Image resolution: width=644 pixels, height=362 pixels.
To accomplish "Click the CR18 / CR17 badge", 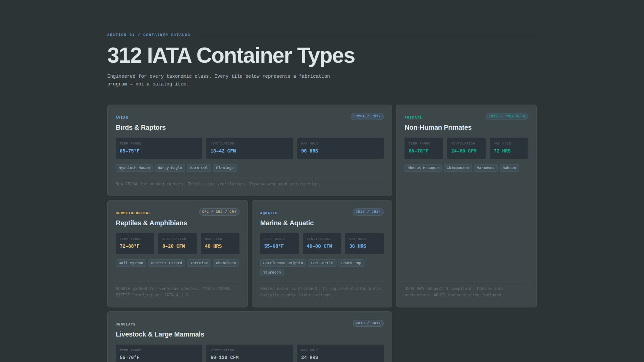I will (x=368, y=323).
